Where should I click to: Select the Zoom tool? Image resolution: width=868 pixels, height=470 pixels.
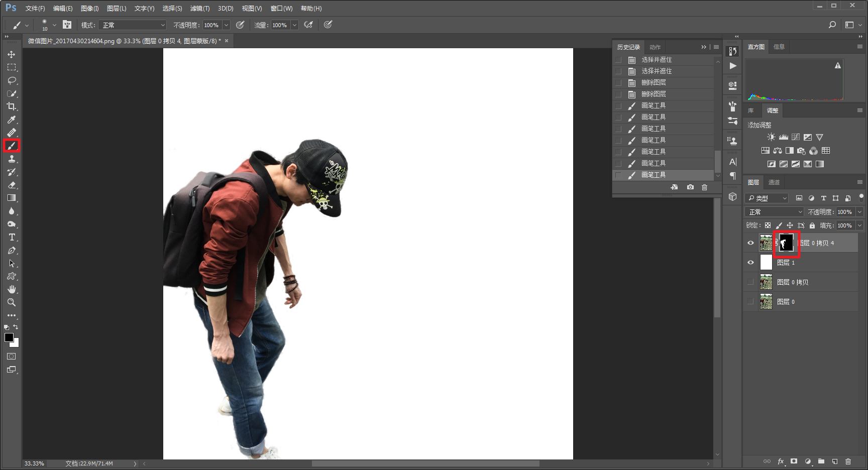(12, 302)
